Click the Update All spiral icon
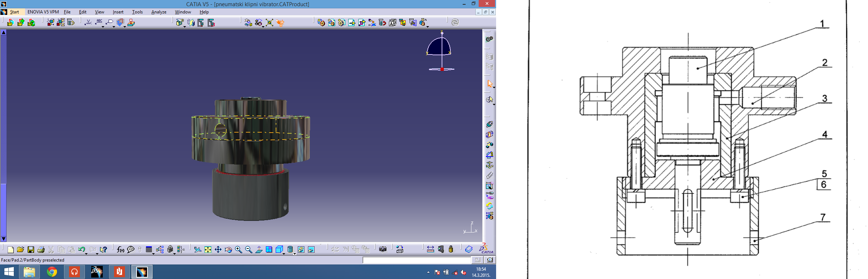 tap(455, 23)
